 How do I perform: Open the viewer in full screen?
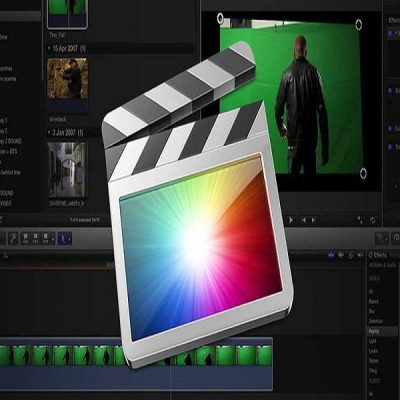361,220
